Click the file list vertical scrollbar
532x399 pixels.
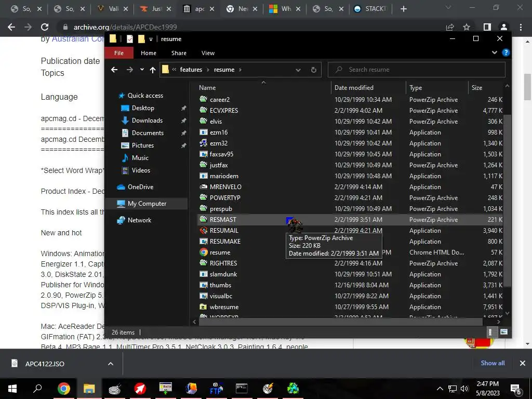pos(507,200)
